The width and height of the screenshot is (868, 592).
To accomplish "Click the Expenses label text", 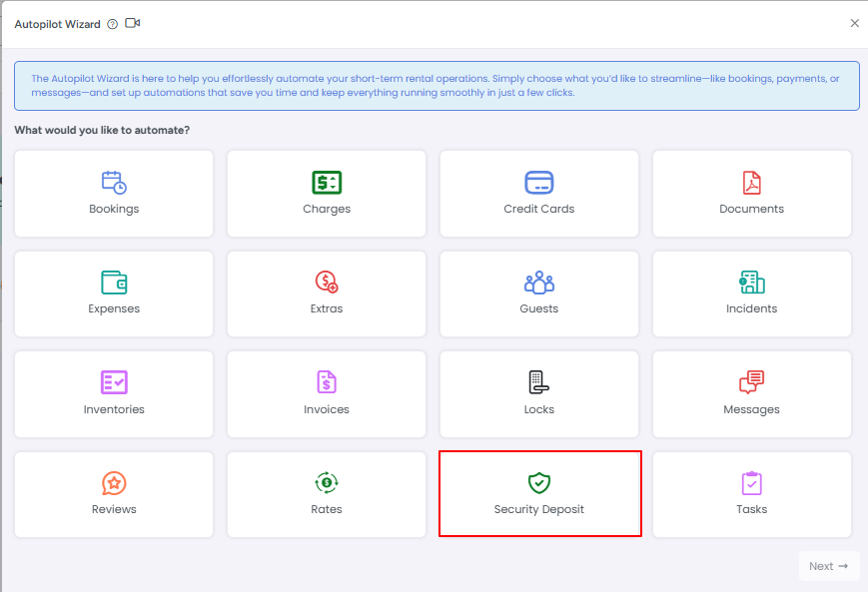I will click(114, 308).
